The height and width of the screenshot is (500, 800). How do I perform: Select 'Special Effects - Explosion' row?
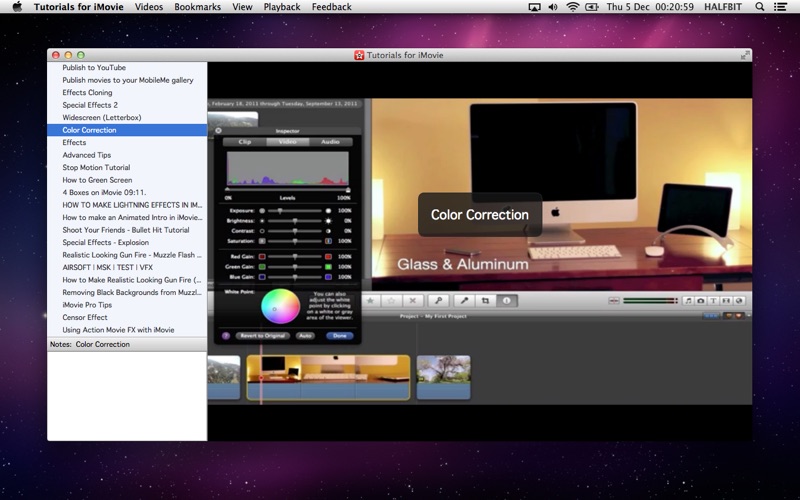coord(106,242)
